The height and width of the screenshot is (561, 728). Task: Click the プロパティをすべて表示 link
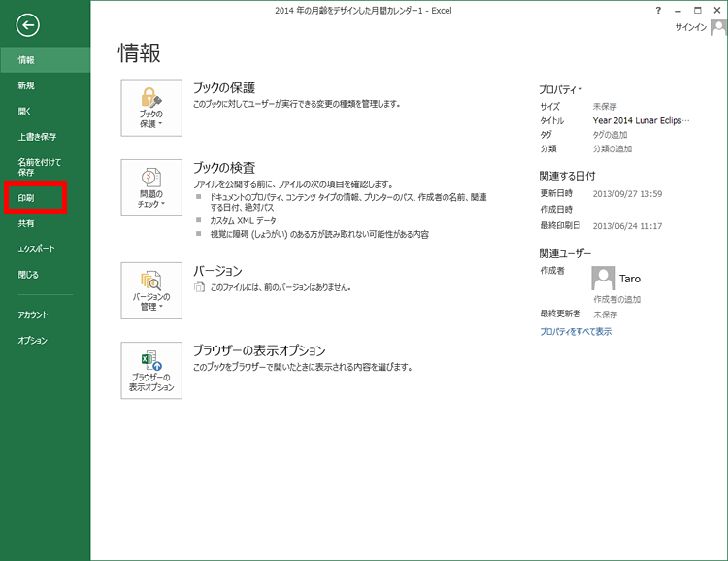click(x=576, y=332)
